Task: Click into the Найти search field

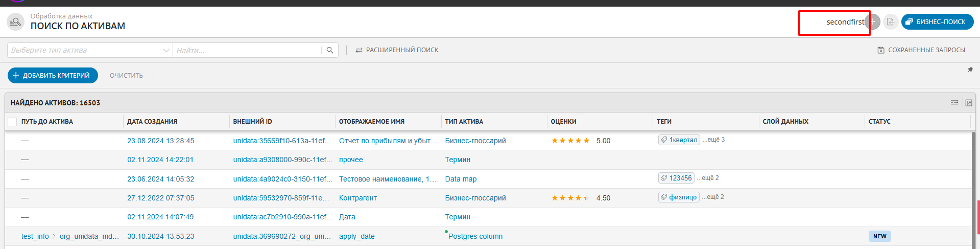Action: tap(248, 50)
